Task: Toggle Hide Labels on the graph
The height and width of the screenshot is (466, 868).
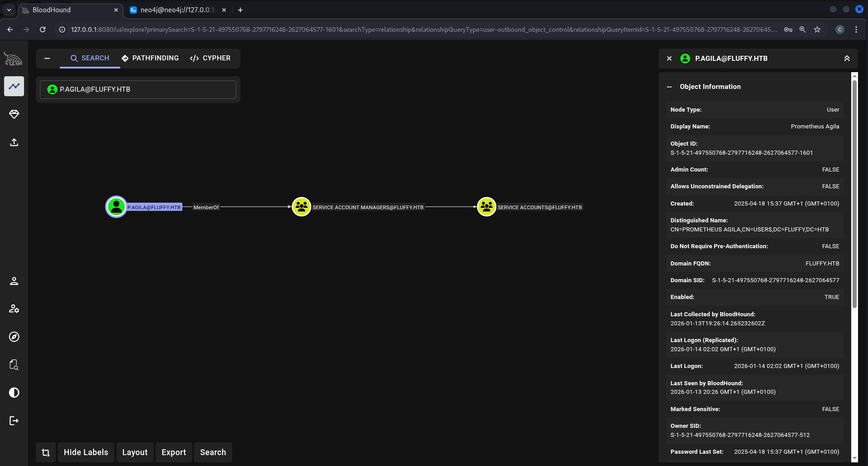Action: tap(86, 452)
